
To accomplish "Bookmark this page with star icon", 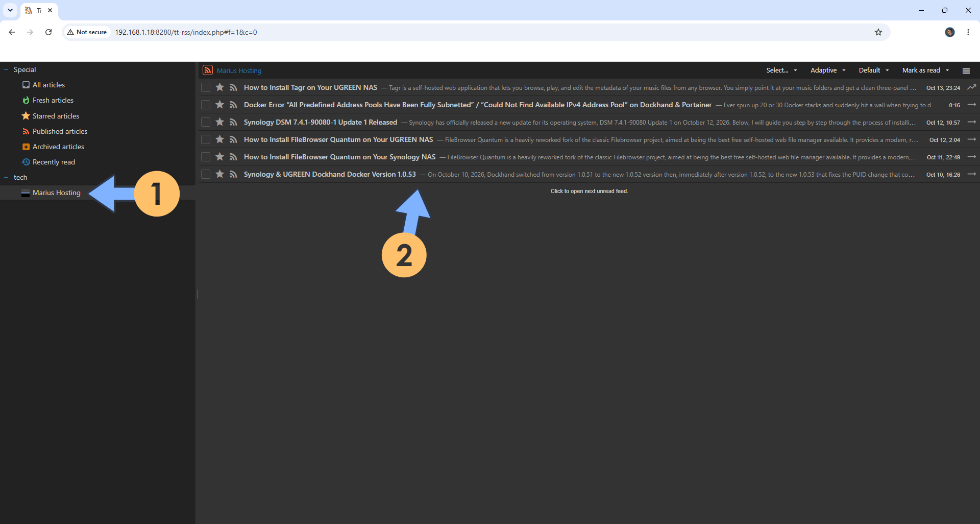I will 878,32.
